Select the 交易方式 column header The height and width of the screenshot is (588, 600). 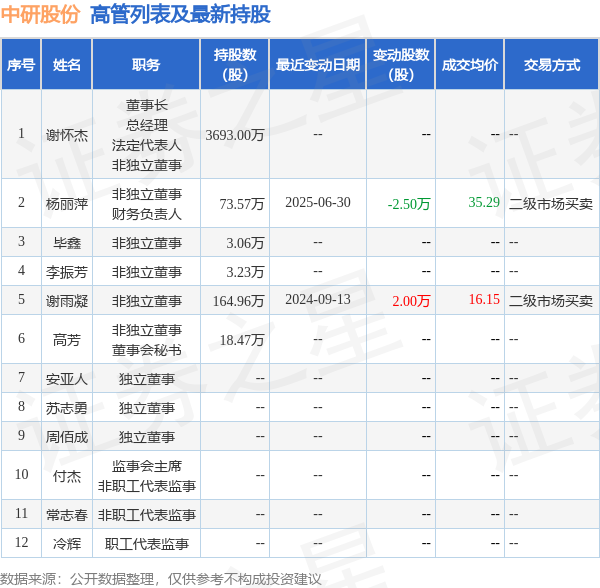(x=552, y=65)
